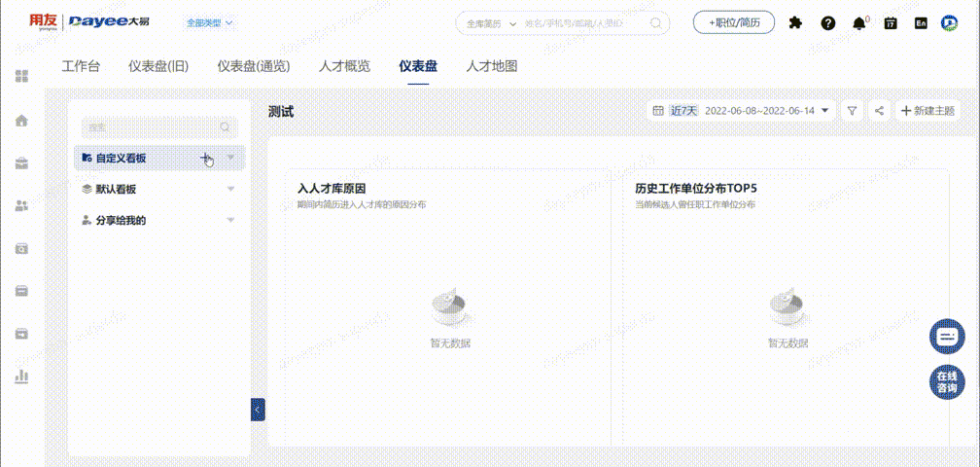Open the help question mark icon

coord(828,23)
